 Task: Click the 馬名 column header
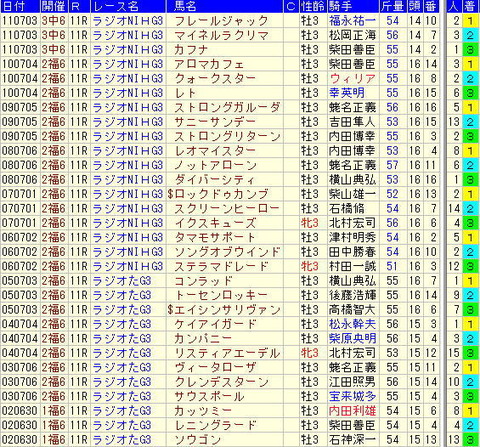(224, 6)
